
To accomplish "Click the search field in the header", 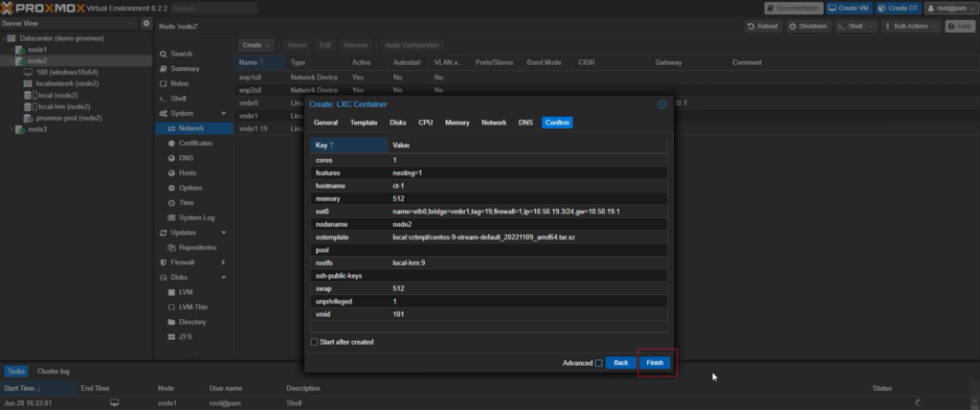I will point(213,8).
